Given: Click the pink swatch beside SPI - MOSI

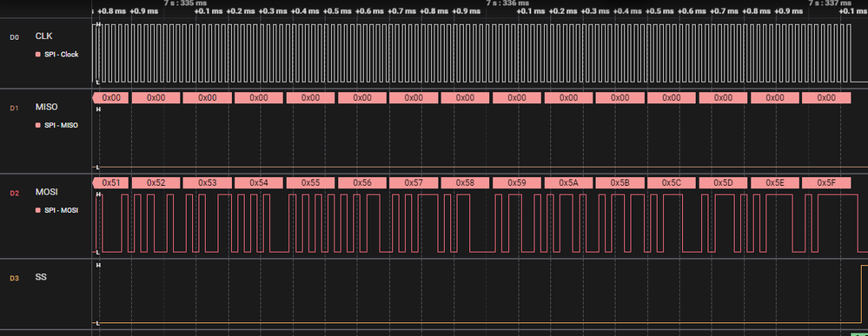Looking at the screenshot, I should point(37,210).
